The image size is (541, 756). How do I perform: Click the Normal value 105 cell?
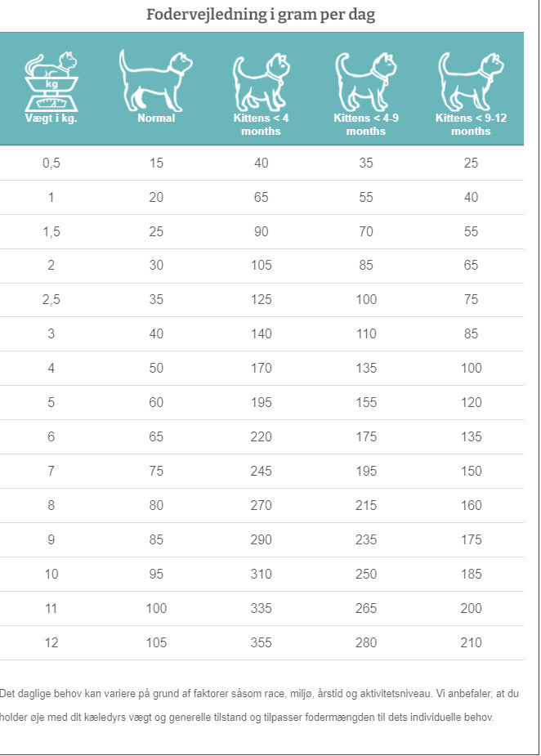click(156, 642)
